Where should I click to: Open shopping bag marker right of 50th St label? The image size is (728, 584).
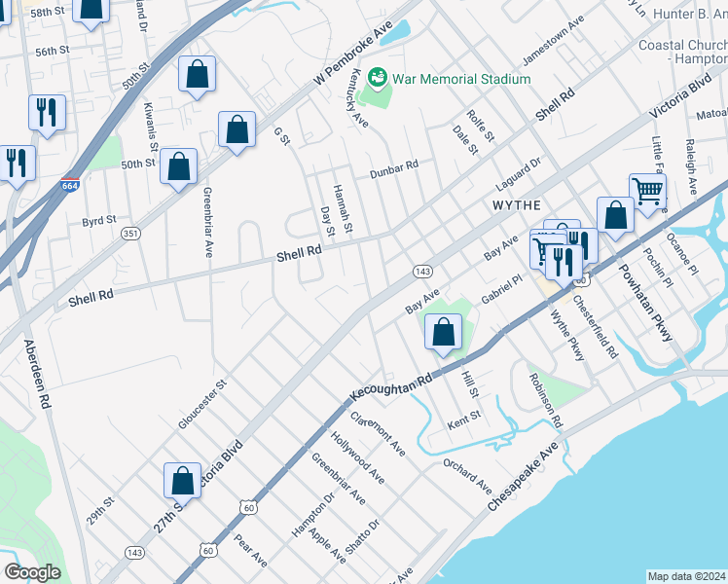pos(179,170)
